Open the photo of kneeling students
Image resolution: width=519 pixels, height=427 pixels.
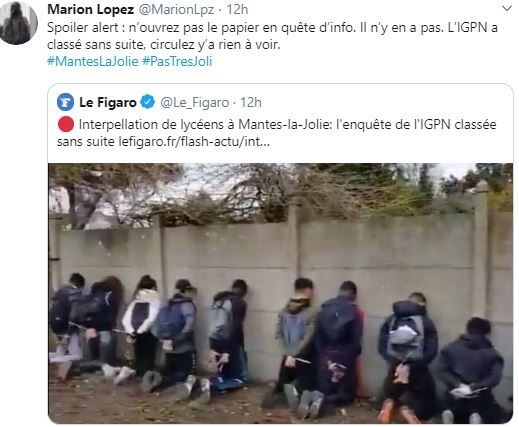coord(280,293)
